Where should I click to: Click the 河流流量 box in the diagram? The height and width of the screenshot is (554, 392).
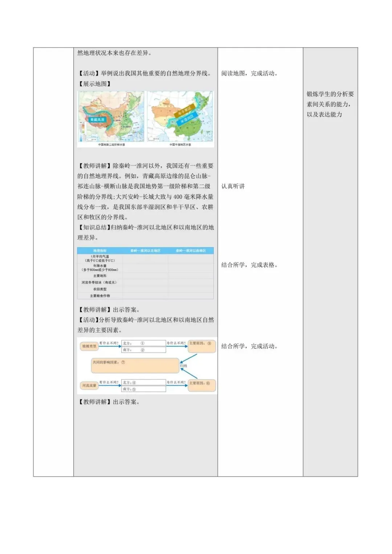89,385
